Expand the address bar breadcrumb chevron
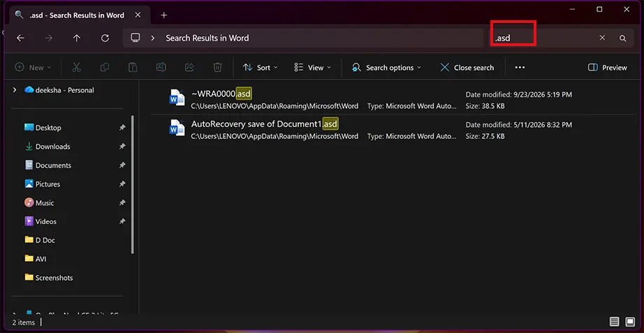 [153, 38]
